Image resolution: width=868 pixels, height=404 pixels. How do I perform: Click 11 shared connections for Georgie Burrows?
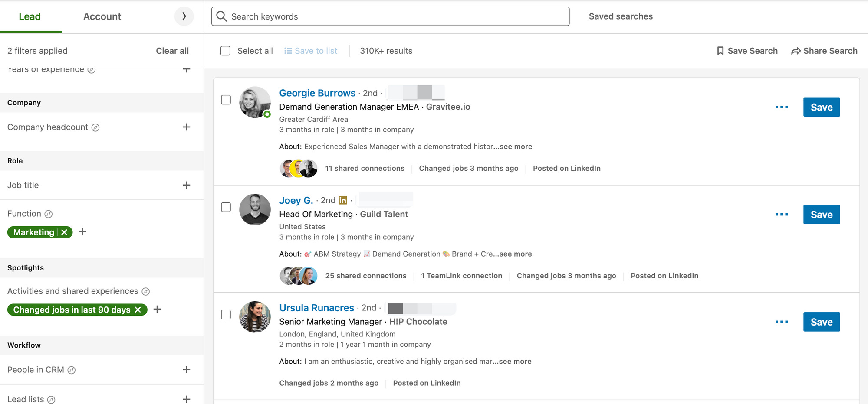[x=365, y=168]
